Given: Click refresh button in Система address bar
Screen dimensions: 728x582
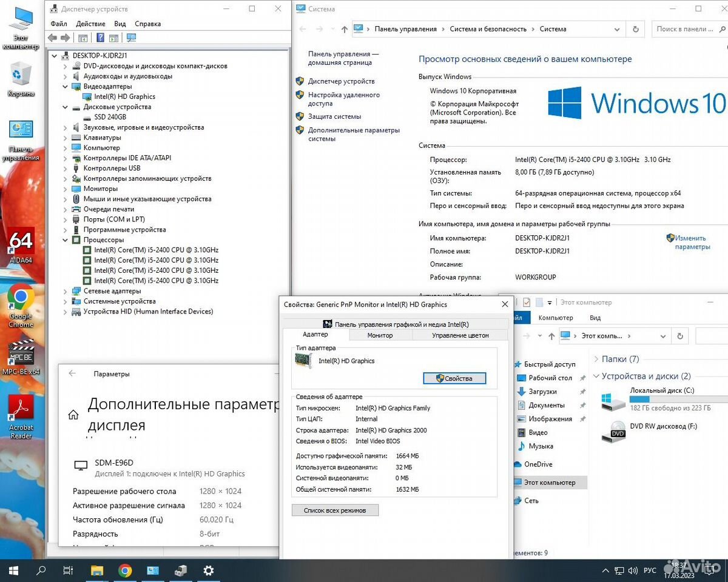Looking at the screenshot, I should pos(636,28).
